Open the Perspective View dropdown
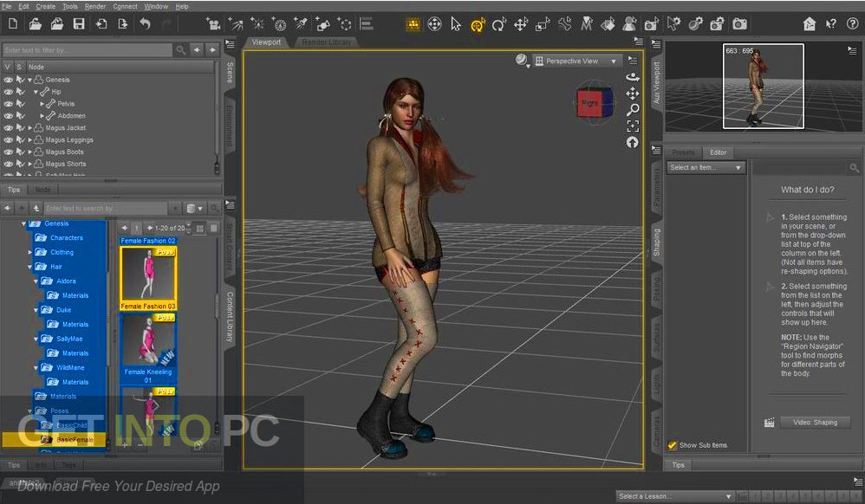 [577, 61]
